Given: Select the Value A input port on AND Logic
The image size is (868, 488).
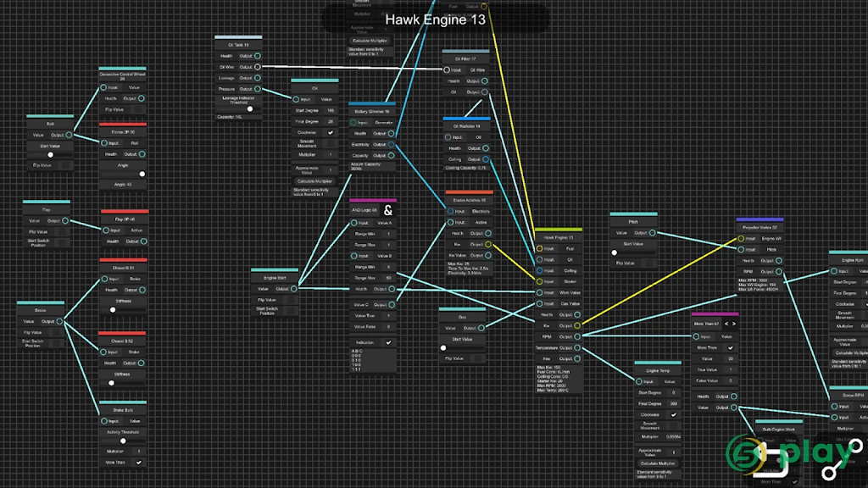Looking at the screenshot, I should [x=353, y=223].
